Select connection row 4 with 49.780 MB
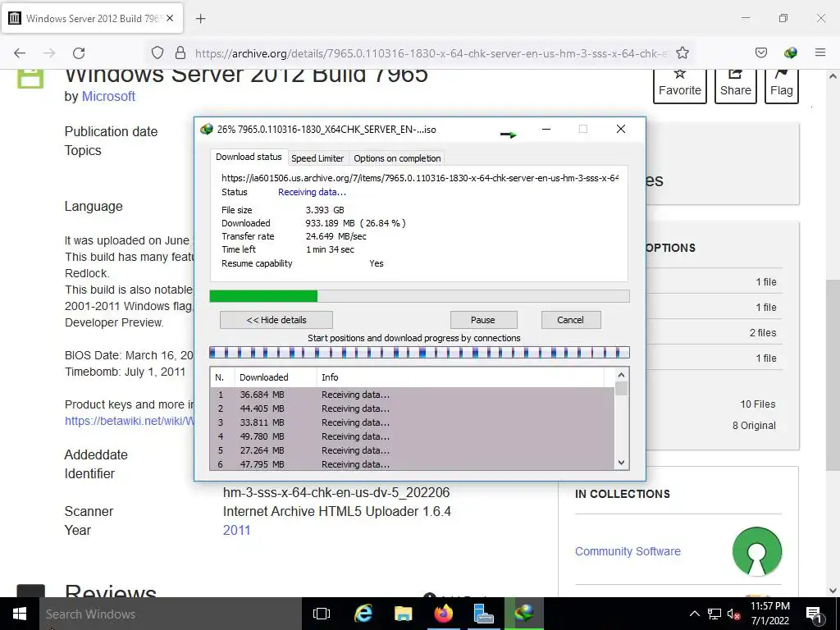Screen dimensions: 840x630 (412, 436)
